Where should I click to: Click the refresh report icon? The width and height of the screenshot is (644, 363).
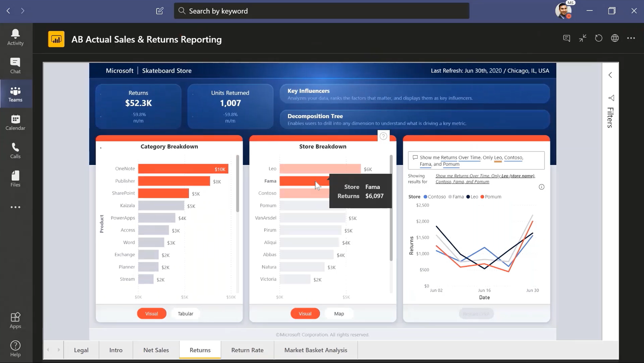click(598, 38)
